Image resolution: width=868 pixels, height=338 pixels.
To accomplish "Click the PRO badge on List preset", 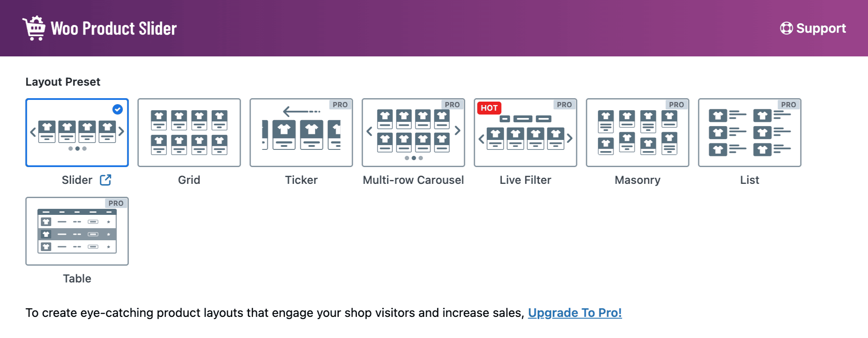I will coord(788,105).
